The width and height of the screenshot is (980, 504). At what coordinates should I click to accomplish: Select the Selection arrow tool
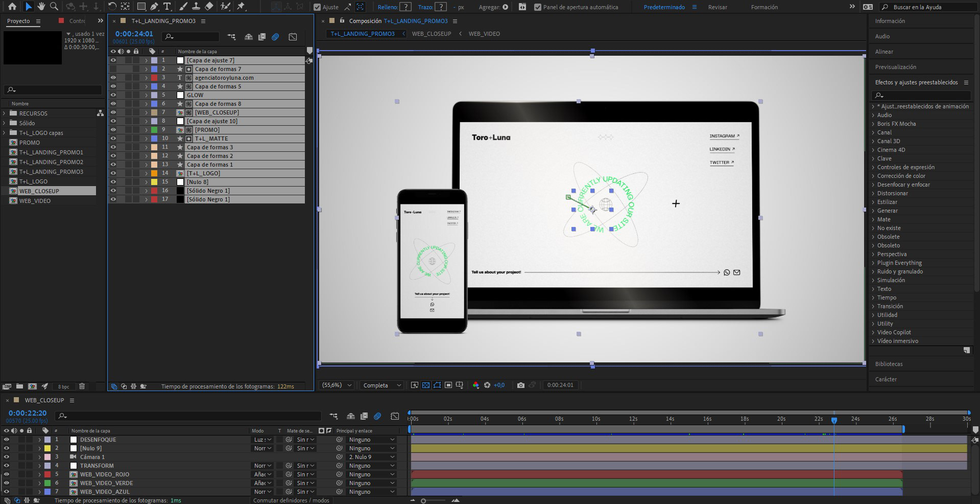click(29, 7)
